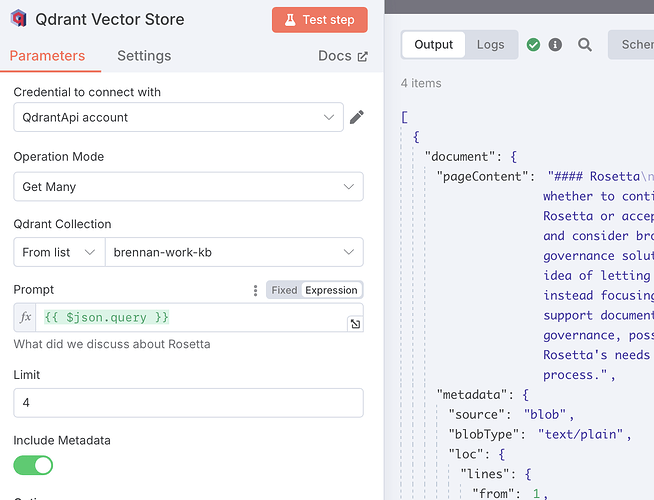The width and height of the screenshot is (654, 500).
Task: Click the "source" JSON key
Action: click(479, 415)
